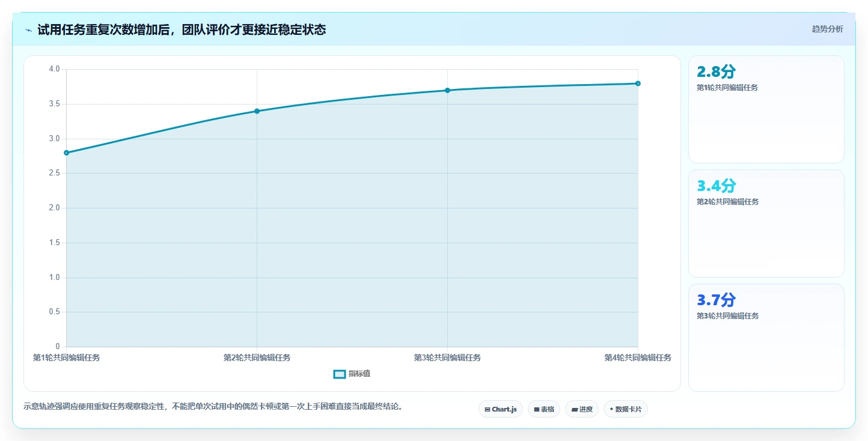Click the chart data point for 第3轮
Image resolution: width=868 pixels, height=441 pixels.
pyautogui.click(x=447, y=90)
